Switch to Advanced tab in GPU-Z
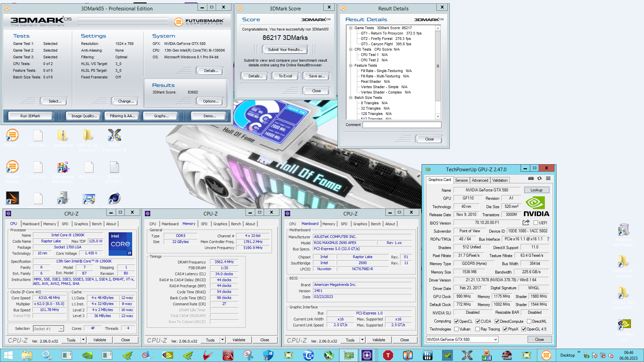 [x=480, y=180]
